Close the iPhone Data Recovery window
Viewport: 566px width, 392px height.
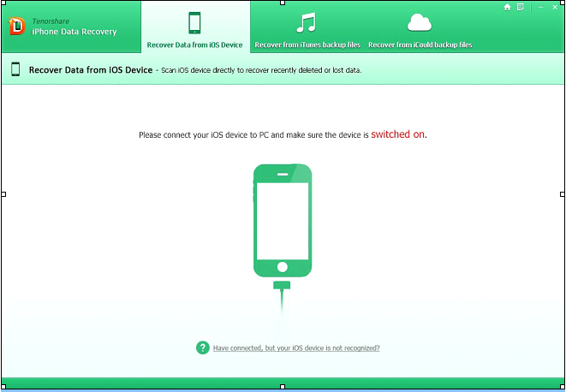(x=554, y=7)
